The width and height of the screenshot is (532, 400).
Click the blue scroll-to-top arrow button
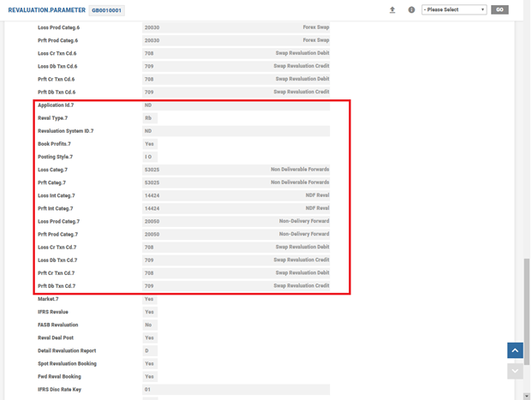pos(515,350)
